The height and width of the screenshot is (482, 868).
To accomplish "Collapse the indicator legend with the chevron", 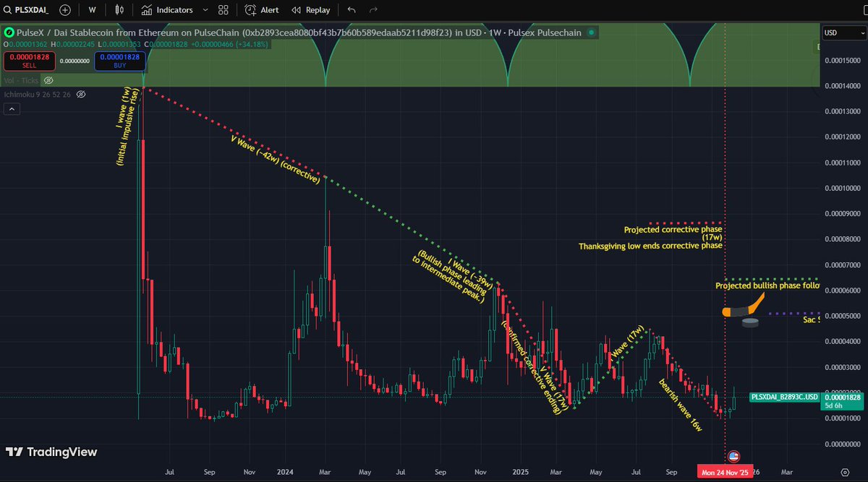I will (x=12, y=109).
